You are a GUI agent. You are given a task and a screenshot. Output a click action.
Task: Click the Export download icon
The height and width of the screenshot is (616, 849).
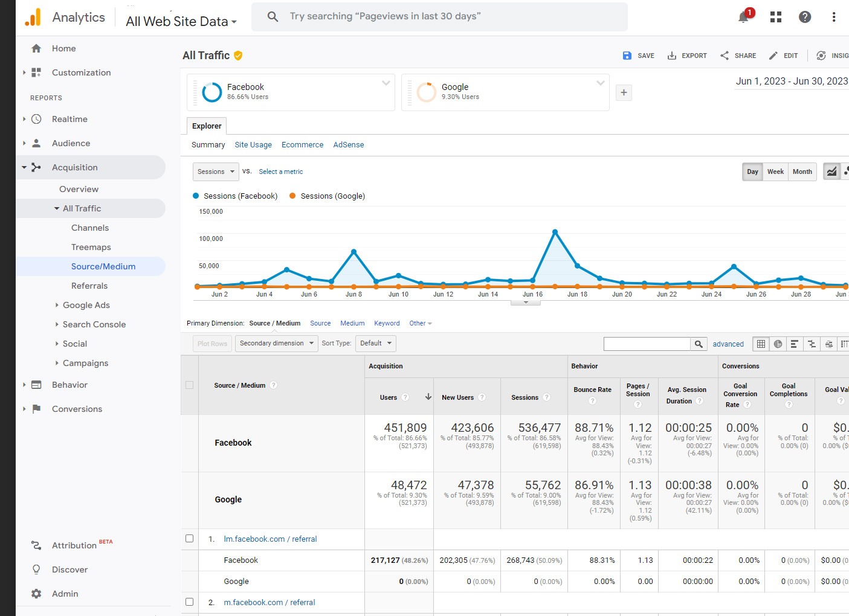(x=672, y=56)
